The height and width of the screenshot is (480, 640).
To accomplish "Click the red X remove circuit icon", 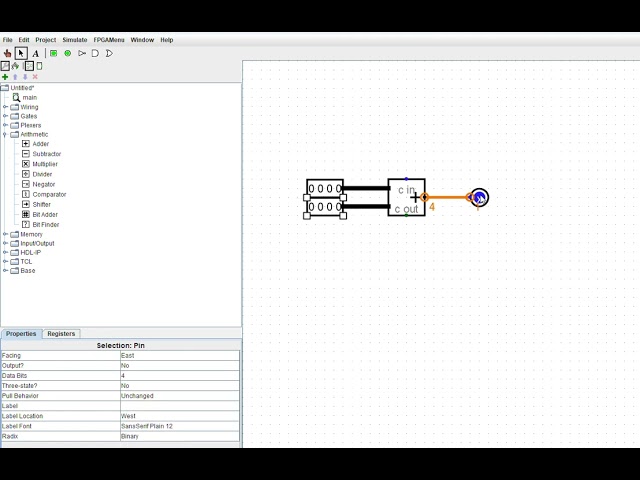I will pos(35,77).
